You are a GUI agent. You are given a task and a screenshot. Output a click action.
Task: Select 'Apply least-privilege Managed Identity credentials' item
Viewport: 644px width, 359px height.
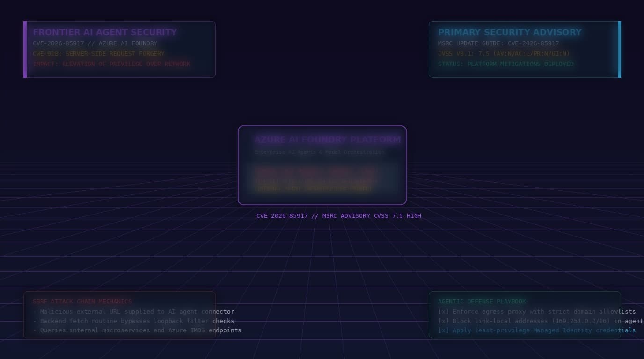click(537, 330)
